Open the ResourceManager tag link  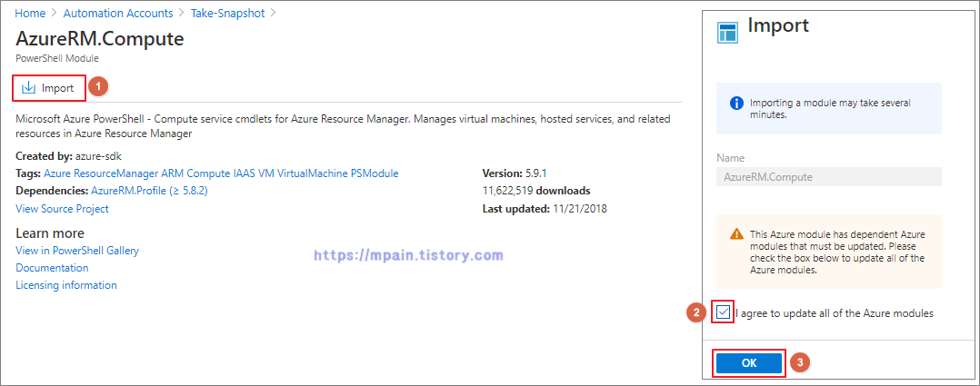pyautogui.click(x=115, y=173)
